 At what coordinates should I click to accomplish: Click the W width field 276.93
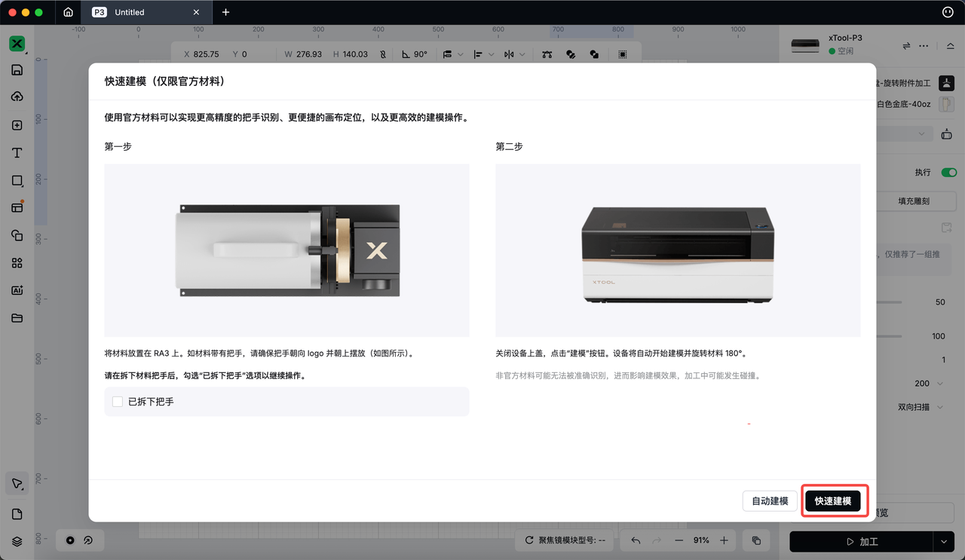coord(309,54)
